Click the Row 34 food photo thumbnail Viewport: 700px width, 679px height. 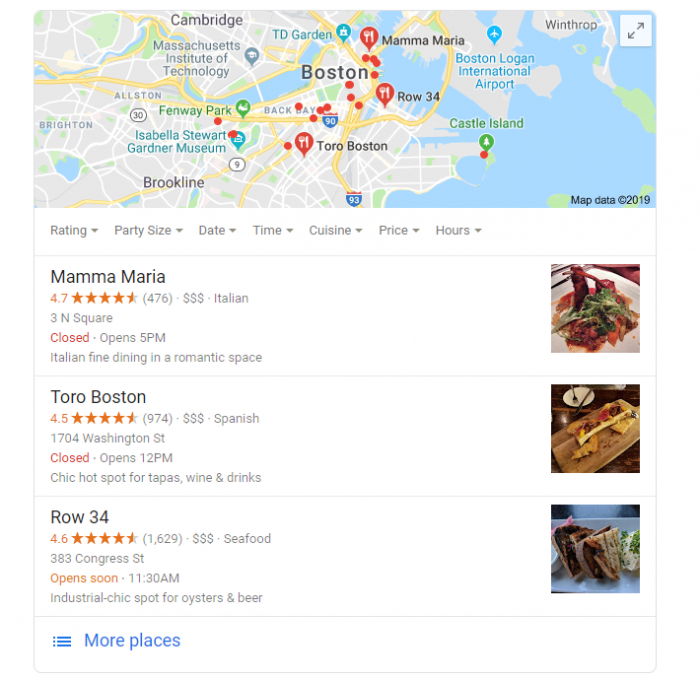(595, 548)
